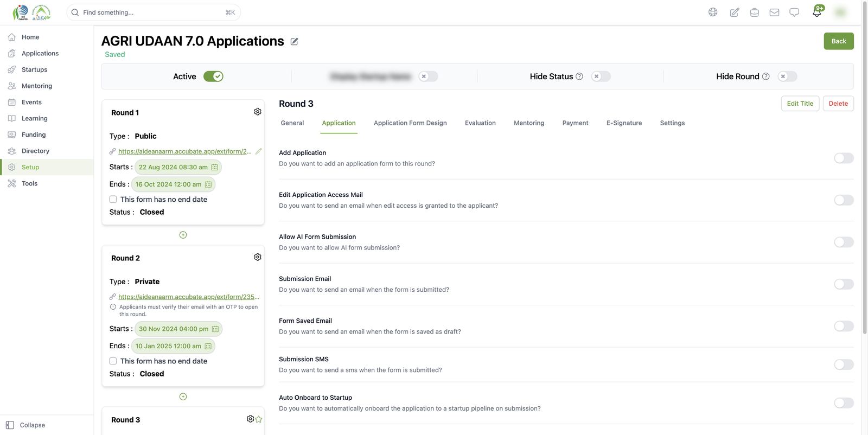Click the star icon on Round 3 card
Viewport: 868px width, 435px height.
click(259, 419)
